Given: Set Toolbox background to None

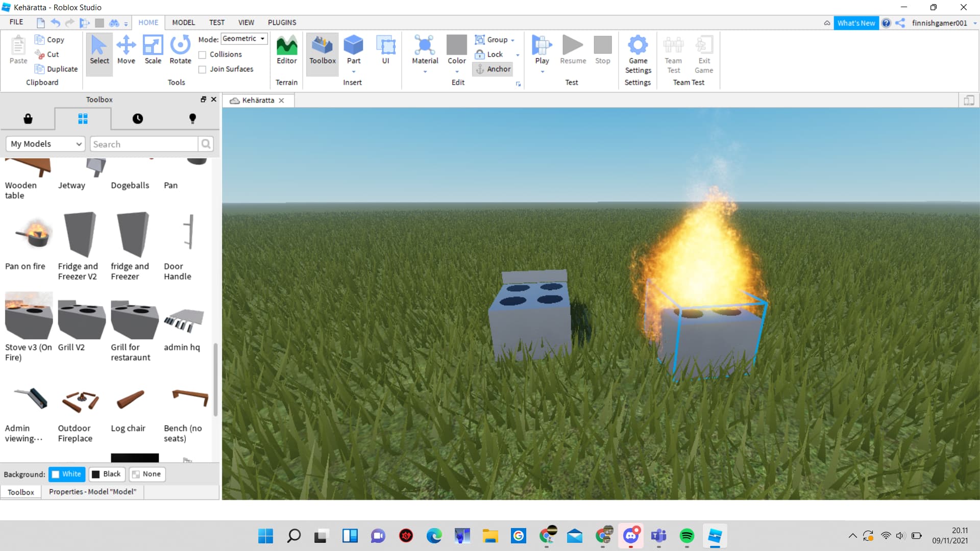Looking at the screenshot, I should point(147,474).
